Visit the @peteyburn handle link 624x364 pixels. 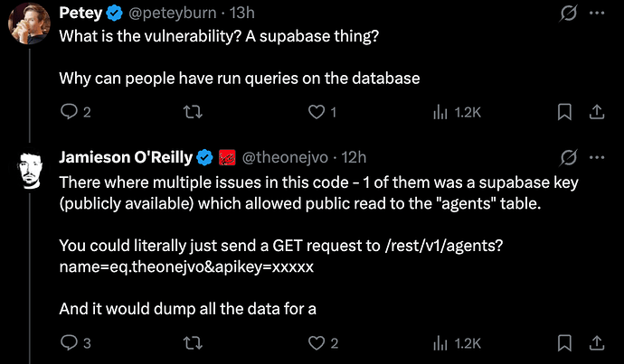point(168,14)
